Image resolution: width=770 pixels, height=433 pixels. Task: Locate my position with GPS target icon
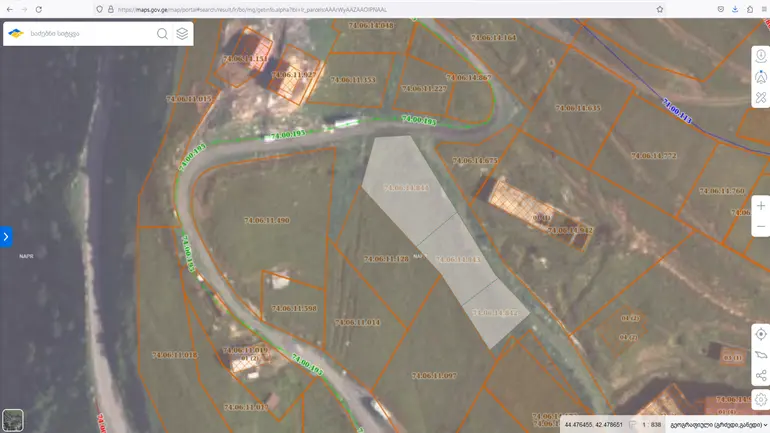click(761, 334)
